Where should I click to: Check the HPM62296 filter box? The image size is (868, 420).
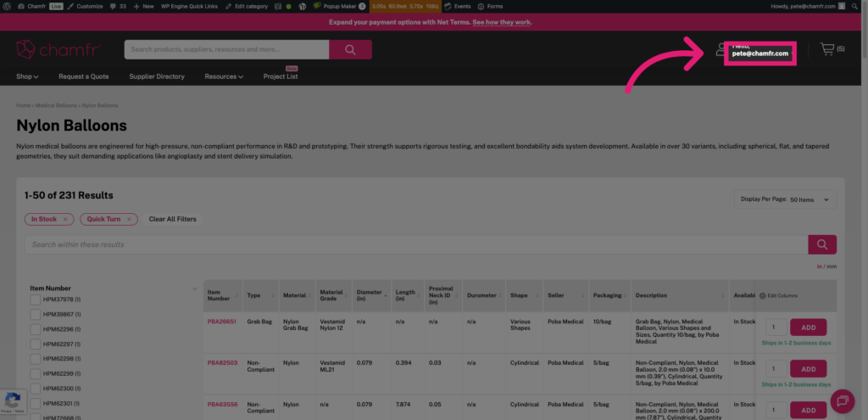pyautogui.click(x=36, y=329)
